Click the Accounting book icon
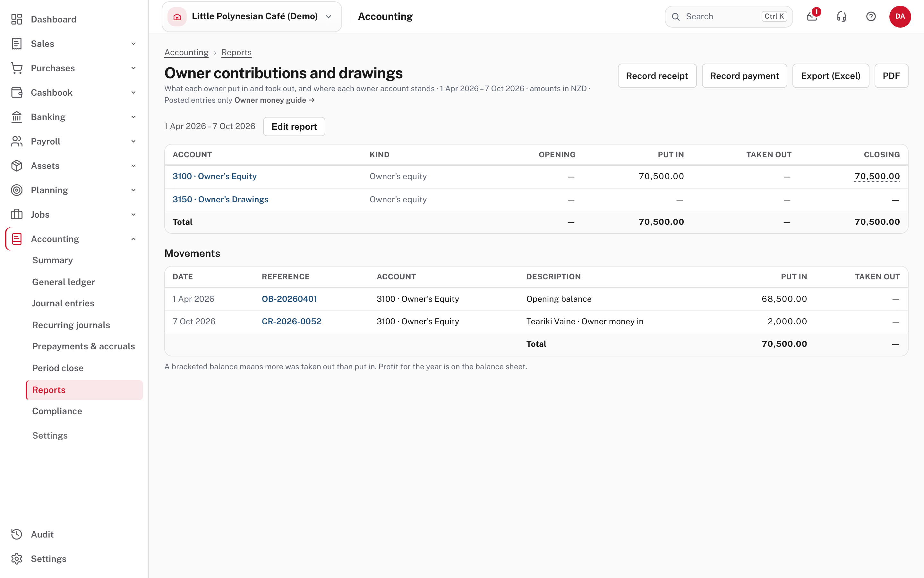Image resolution: width=924 pixels, height=578 pixels. [x=17, y=239]
